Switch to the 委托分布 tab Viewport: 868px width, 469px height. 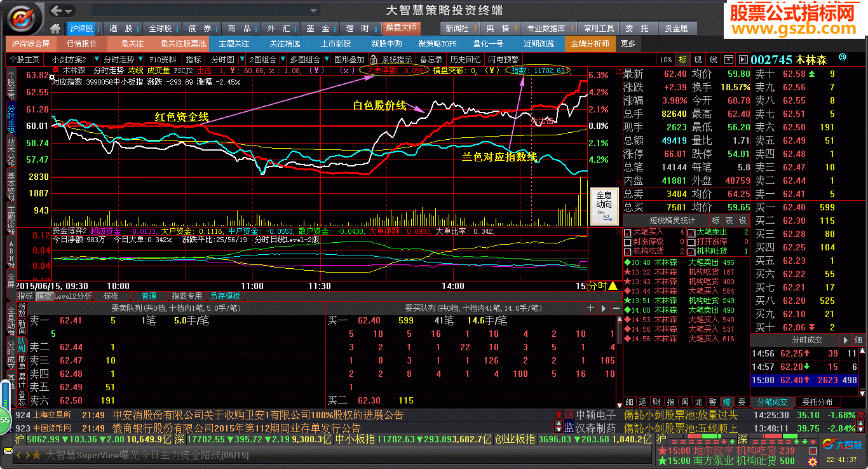[x=817, y=402]
